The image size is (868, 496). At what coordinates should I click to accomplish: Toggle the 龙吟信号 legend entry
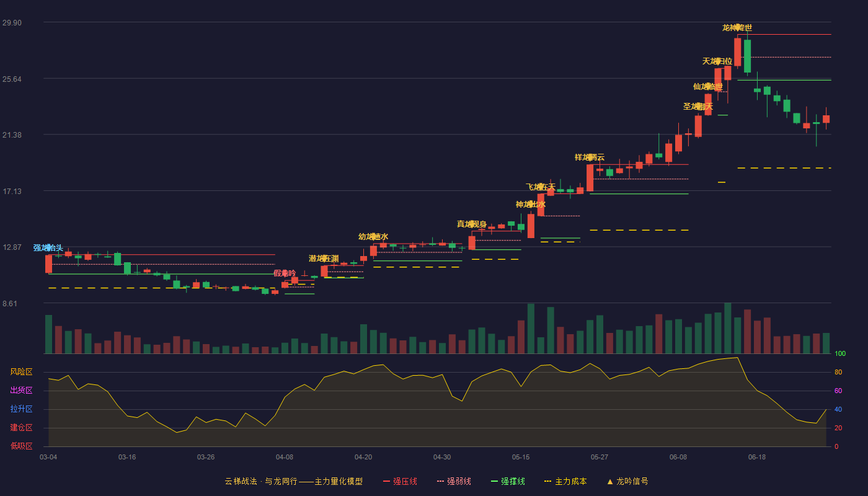[x=627, y=481]
